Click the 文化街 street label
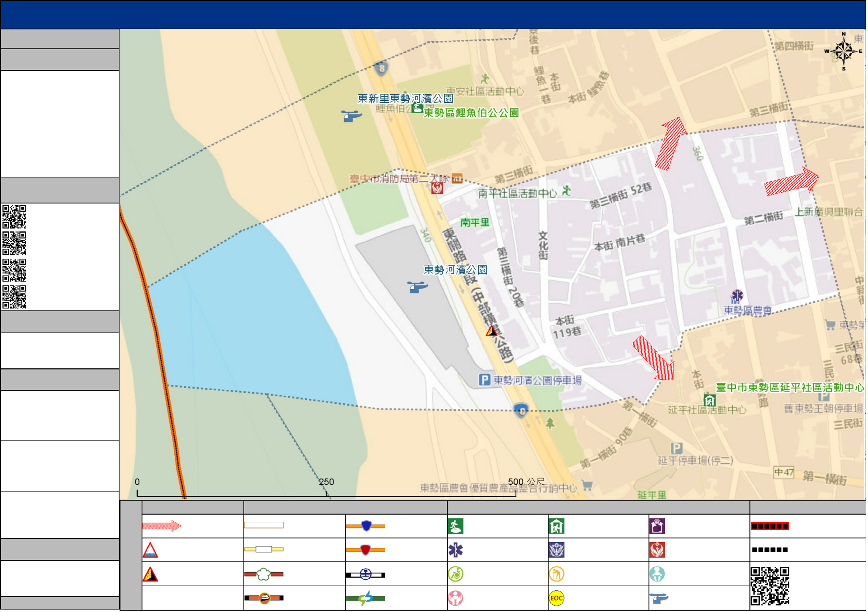This screenshot has height=612, width=868. [x=543, y=246]
